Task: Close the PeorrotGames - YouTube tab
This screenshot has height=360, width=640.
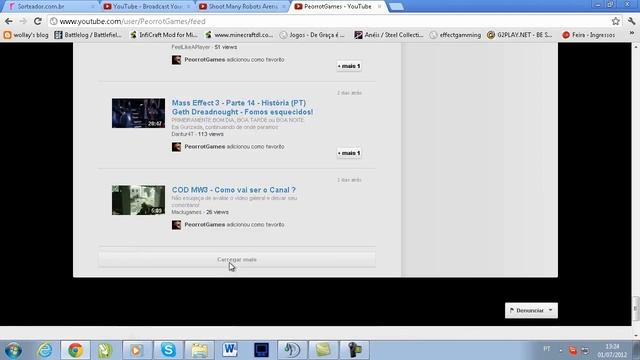Action: point(379,7)
